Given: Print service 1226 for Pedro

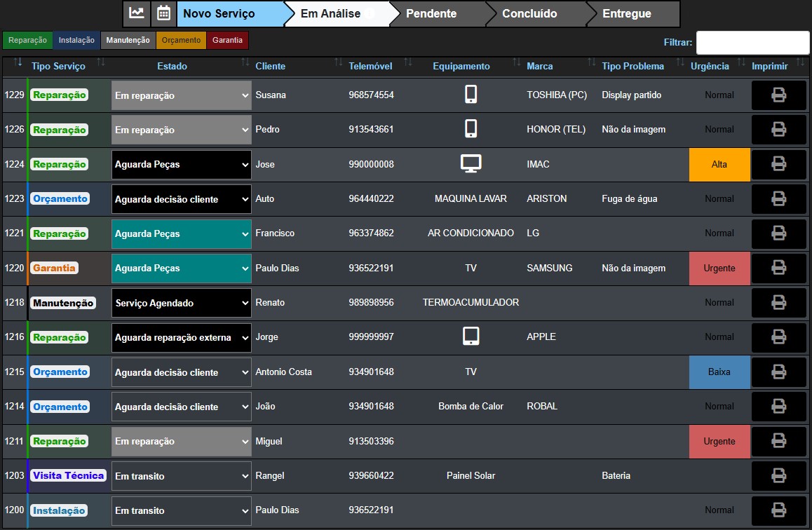Looking at the screenshot, I should tap(778, 130).
